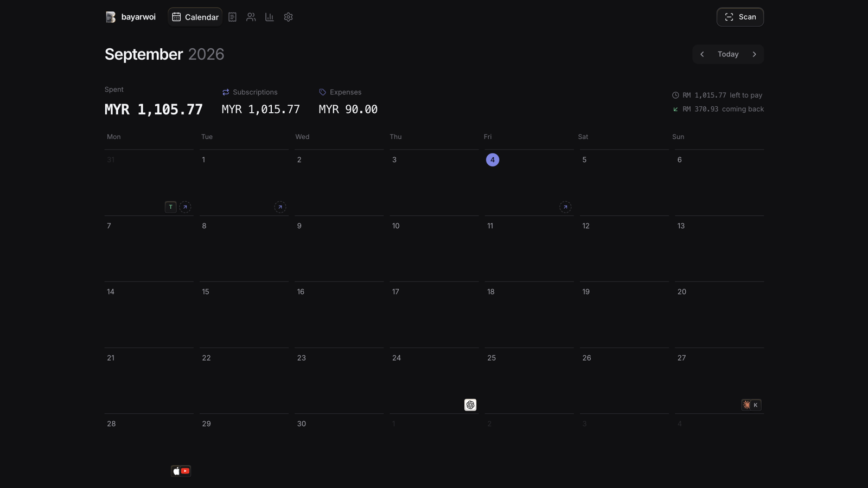Open the dashed arrow item on September 4
This screenshot has height=488, width=868.
(x=565, y=207)
